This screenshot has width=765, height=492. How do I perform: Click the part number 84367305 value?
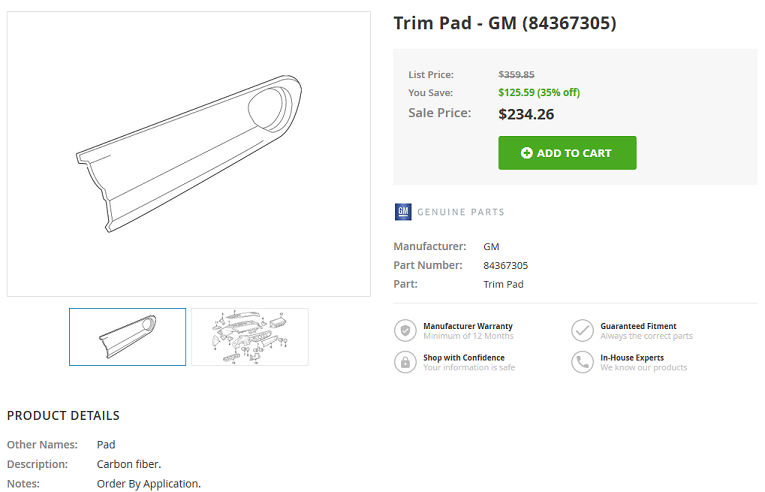pos(505,266)
